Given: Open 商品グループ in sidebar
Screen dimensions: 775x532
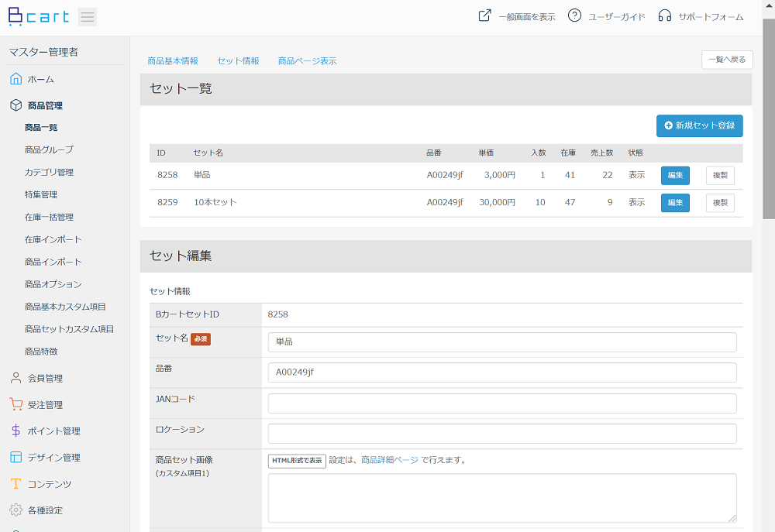Looking at the screenshot, I should point(49,149).
